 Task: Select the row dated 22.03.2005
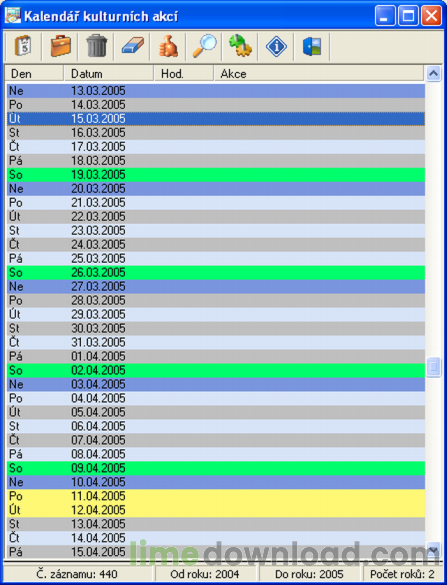pyautogui.click(x=216, y=217)
